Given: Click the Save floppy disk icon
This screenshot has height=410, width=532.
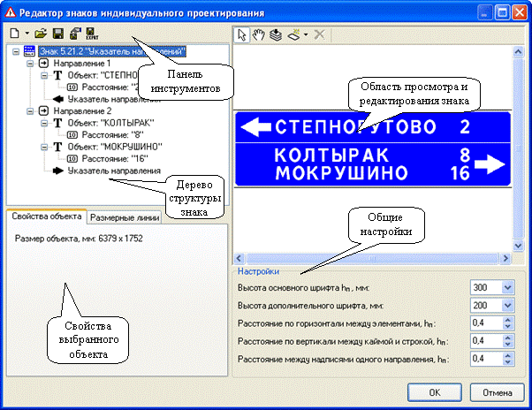Looking at the screenshot, I should pos(57,34).
